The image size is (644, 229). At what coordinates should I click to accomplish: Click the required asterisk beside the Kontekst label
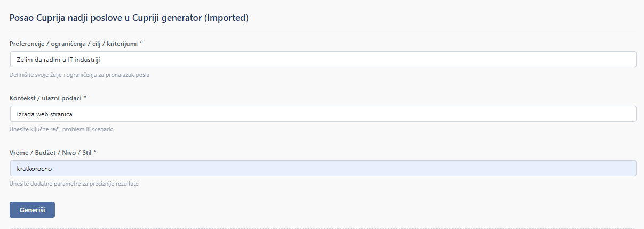pyautogui.click(x=85, y=98)
